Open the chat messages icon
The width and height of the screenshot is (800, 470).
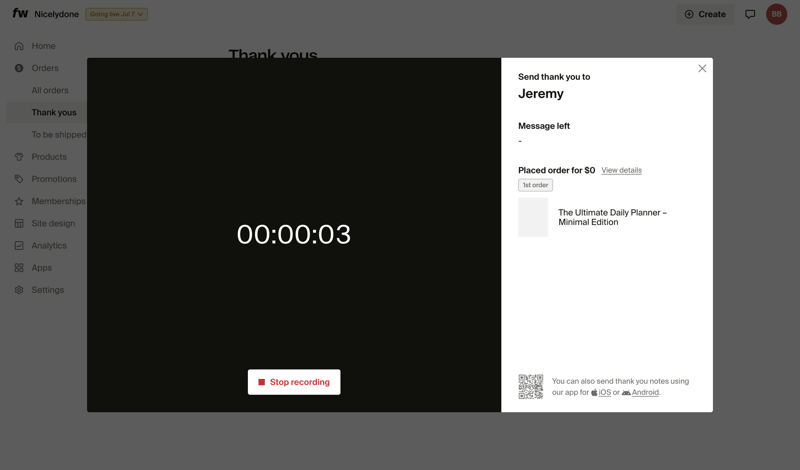pyautogui.click(x=750, y=14)
